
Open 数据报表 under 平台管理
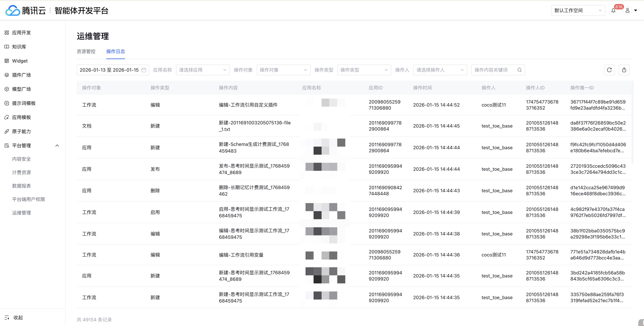click(22, 186)
